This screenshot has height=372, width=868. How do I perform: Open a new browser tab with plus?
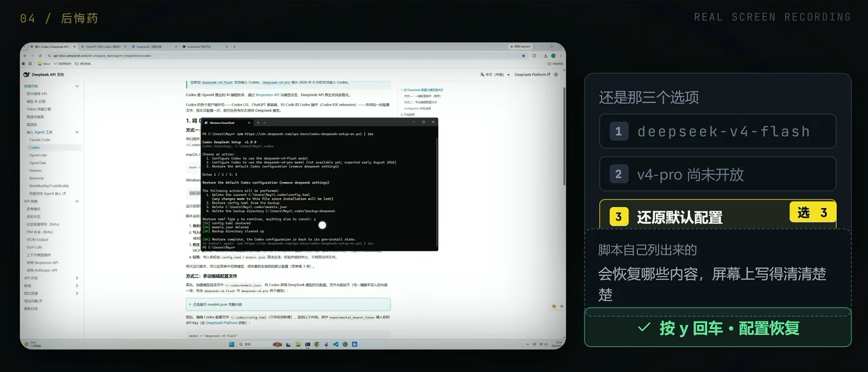pyautogui.click(x=235, y=47)
